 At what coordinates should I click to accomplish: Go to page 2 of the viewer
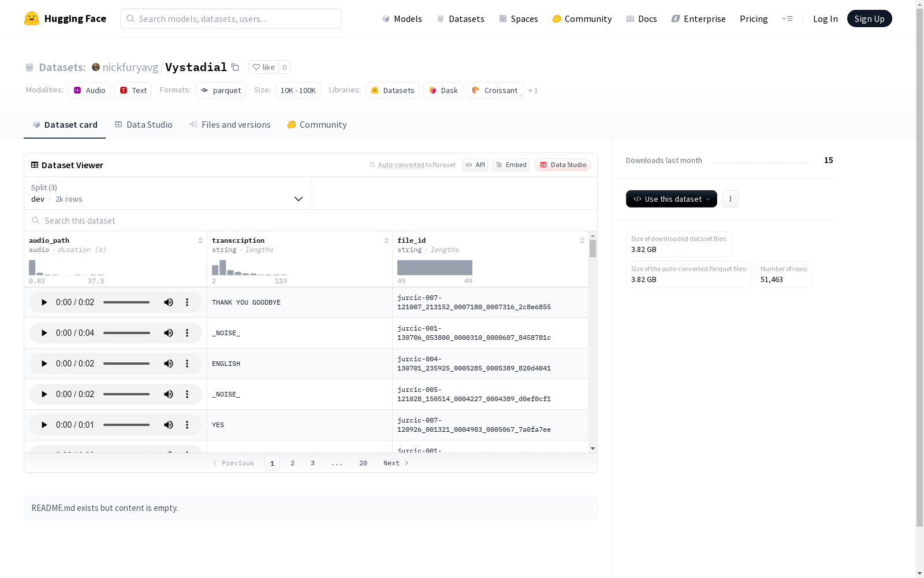293,463
